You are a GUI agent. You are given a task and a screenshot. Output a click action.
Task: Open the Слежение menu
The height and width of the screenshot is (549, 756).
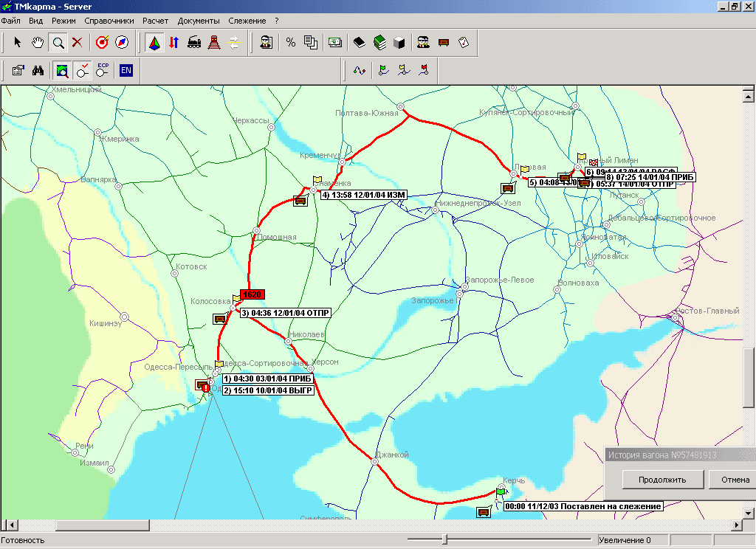pyautogui.click(x=247, y=21)
